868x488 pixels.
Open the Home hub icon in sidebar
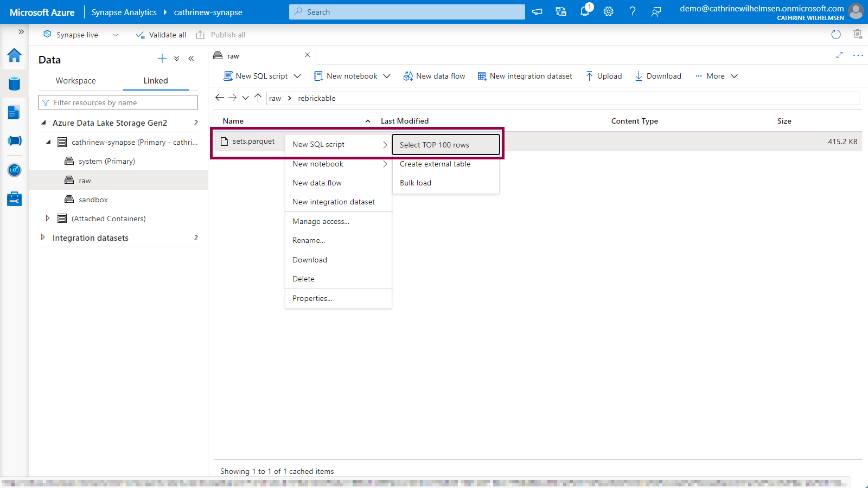(x=14, y=55)
